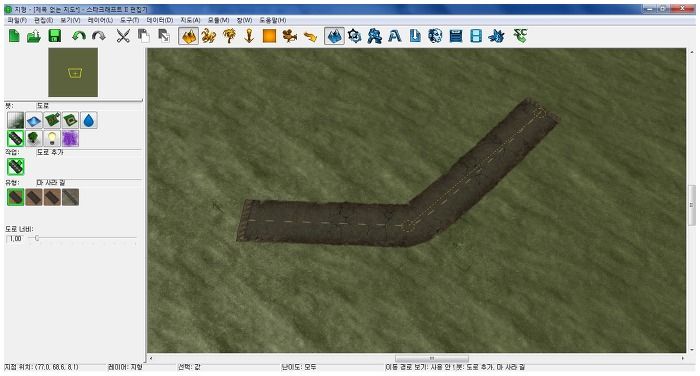Click the viewport right scroll arrow
The height and width of the screenshot is (376, 700).
683,359
